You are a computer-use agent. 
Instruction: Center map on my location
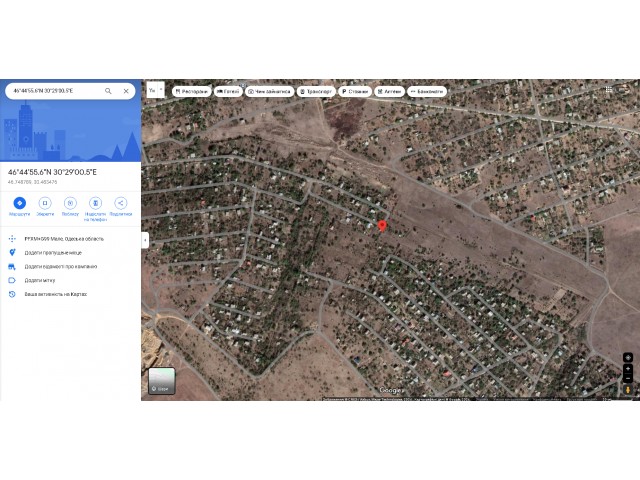tap(628, 358)
